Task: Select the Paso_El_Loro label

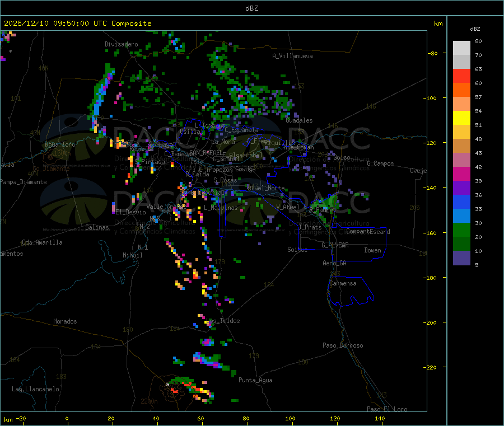Action: (x=387, y=409)
